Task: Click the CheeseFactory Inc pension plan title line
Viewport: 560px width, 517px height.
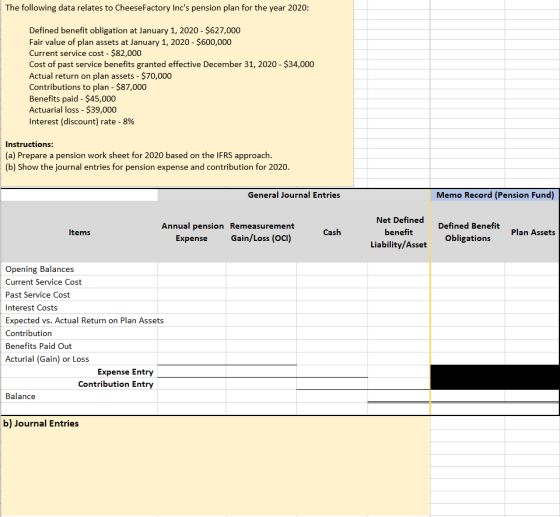Action: point(157,8)
